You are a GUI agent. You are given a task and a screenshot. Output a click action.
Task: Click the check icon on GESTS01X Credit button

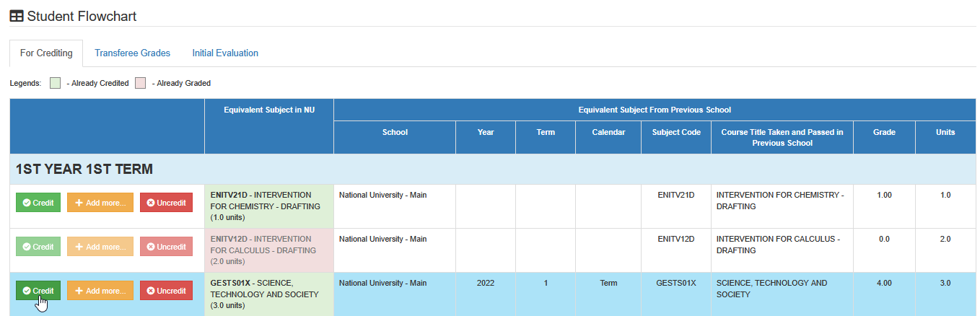pyautogui.click(x=26, y=291)
